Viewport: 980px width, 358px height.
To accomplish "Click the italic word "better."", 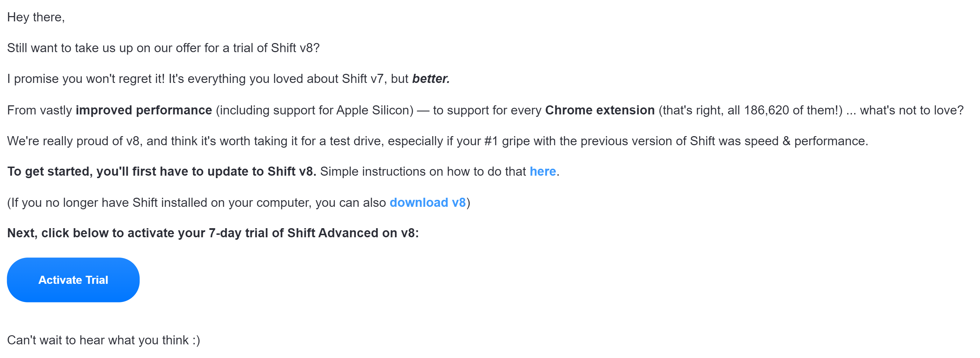I will coord(431,79).
